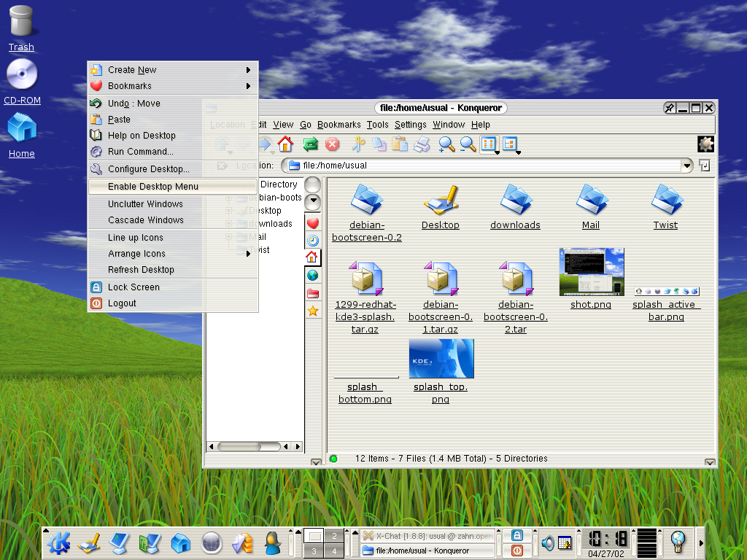The height and width of the screenshot is (560, 747).
Task: Click the panel lock screen button
Action: 517,535
